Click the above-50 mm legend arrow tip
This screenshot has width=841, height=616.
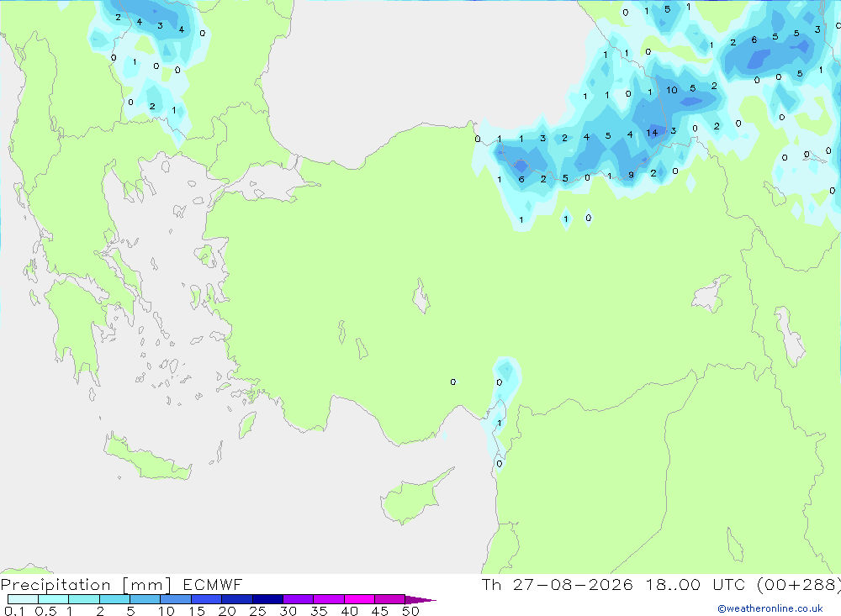click(x=420, y=599)
